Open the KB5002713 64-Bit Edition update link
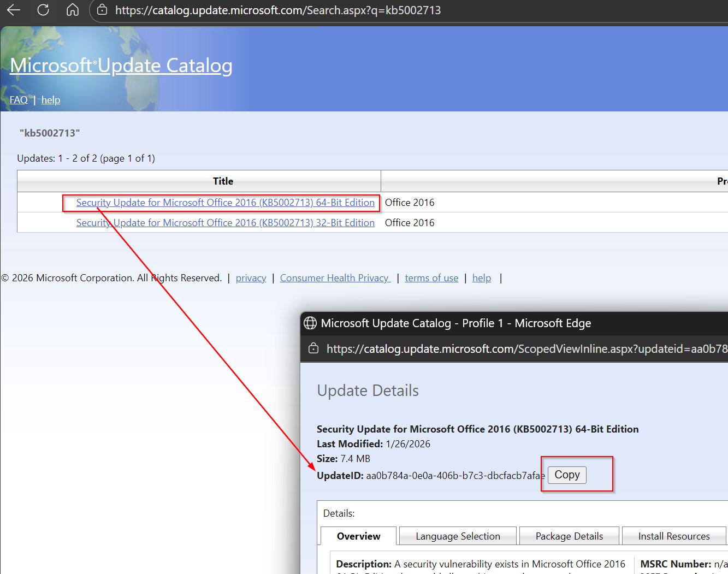Image resolution: width=728 pixels, height=574 pixels. pos(225,202)
